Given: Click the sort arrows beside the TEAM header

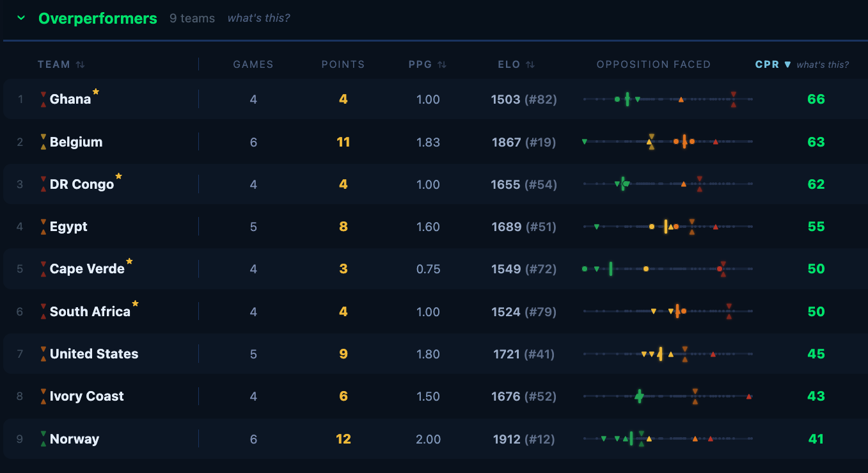Looking at the screenshot, I should coord(80,65).
